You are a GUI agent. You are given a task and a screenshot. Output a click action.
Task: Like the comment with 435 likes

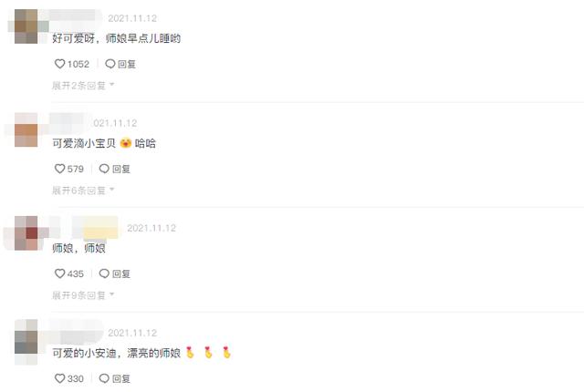[x=59, y=273]
